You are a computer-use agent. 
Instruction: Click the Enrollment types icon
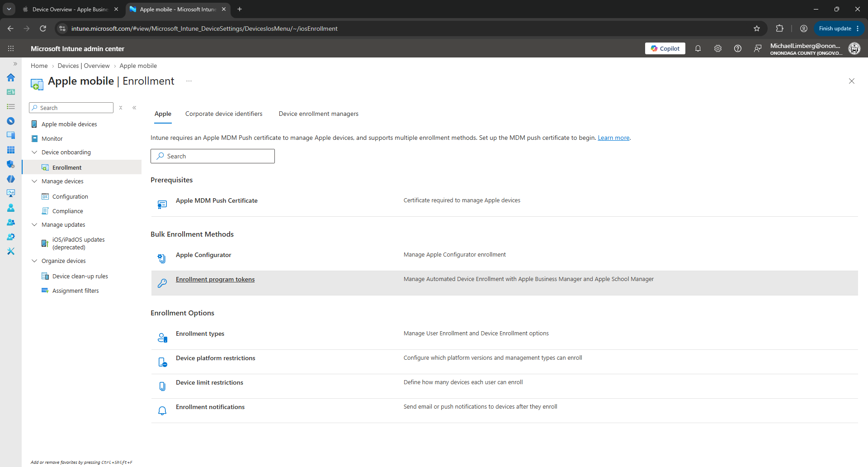point(162,338)
